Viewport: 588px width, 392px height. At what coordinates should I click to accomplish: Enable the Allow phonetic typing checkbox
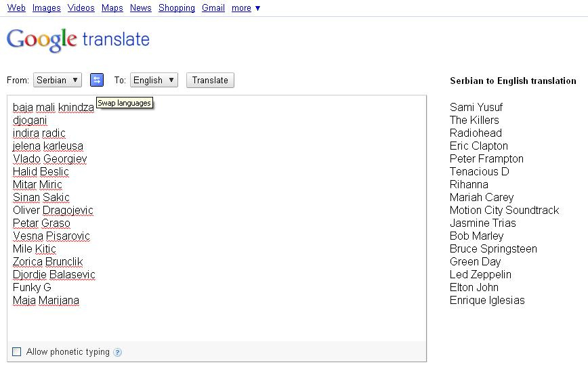tap(16, 351)
